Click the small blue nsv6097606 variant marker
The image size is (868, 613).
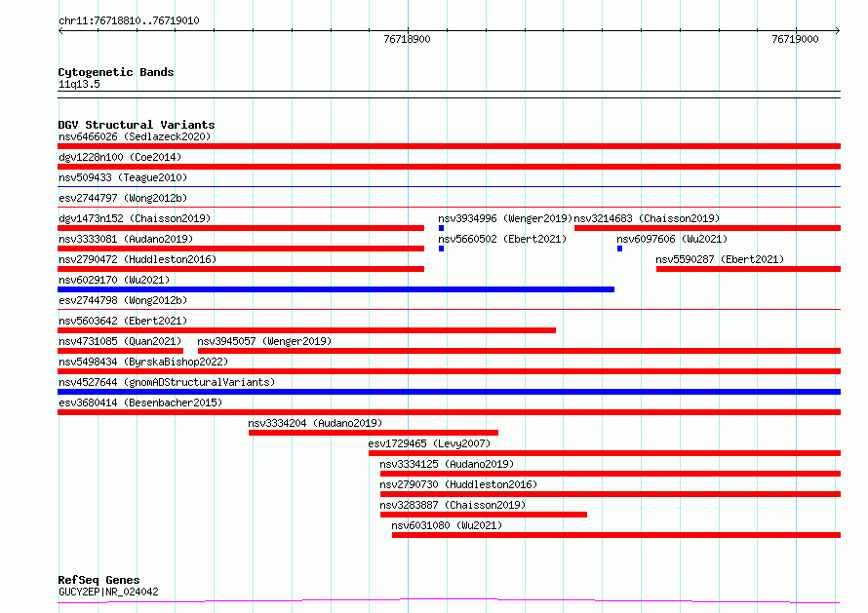[x=619, y=249]
